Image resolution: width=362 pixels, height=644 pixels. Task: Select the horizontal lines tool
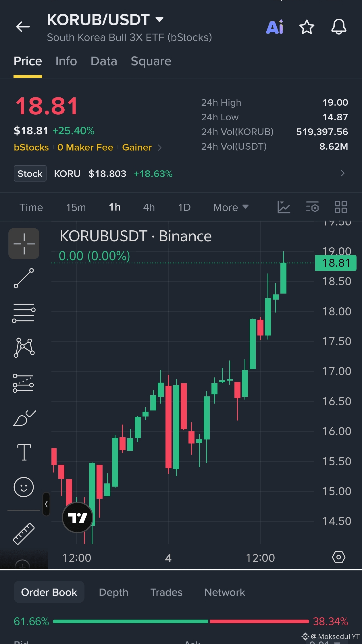pos(24,313)
